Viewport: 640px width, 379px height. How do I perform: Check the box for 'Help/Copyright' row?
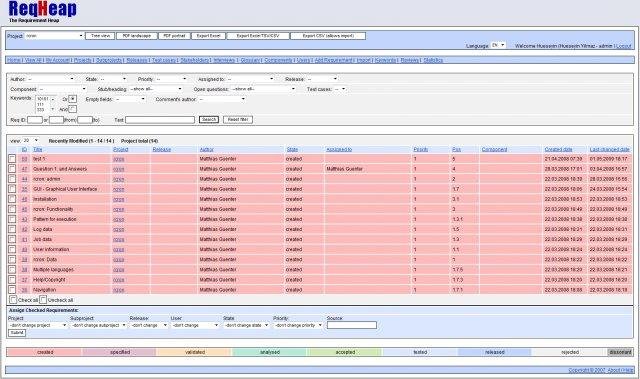tap(12, 279)
